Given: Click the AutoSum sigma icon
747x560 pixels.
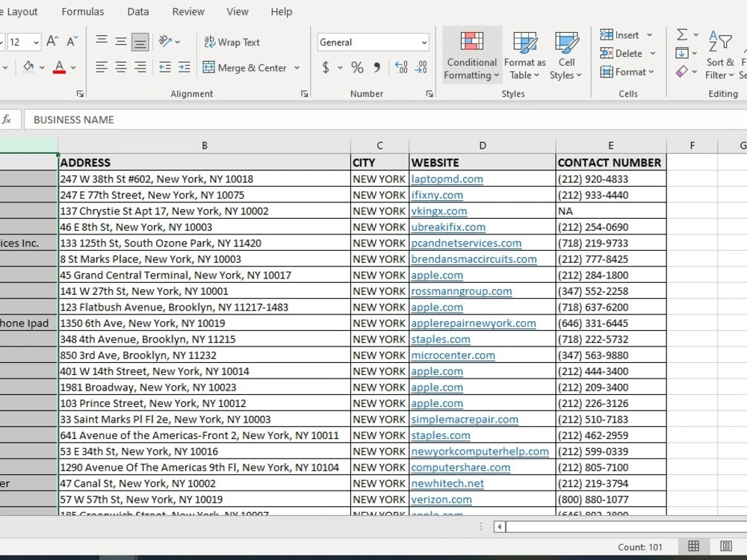Looking at the screenshot, I should point(682,34).
